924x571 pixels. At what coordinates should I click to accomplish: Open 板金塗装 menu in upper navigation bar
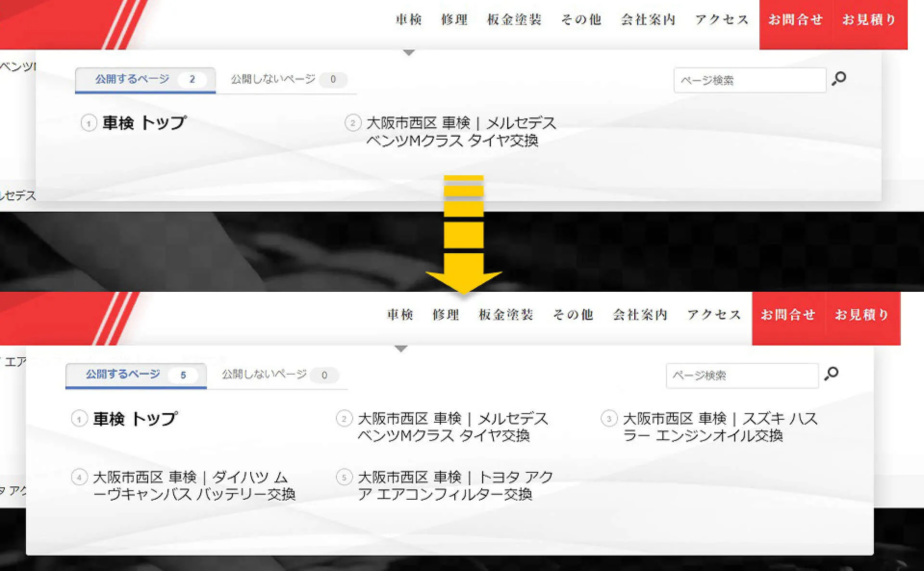tap(514, 20)
